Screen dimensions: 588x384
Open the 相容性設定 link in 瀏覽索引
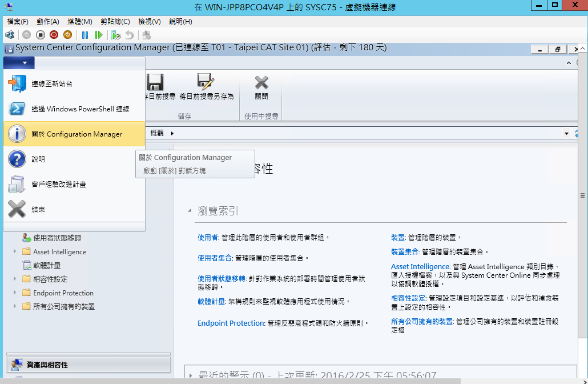pos(408,298)
